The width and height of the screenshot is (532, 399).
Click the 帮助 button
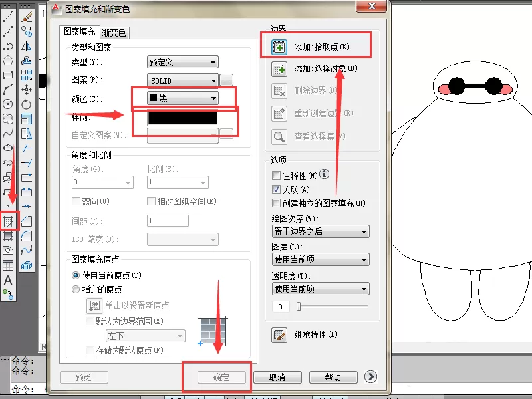click(x=333, y=377)
